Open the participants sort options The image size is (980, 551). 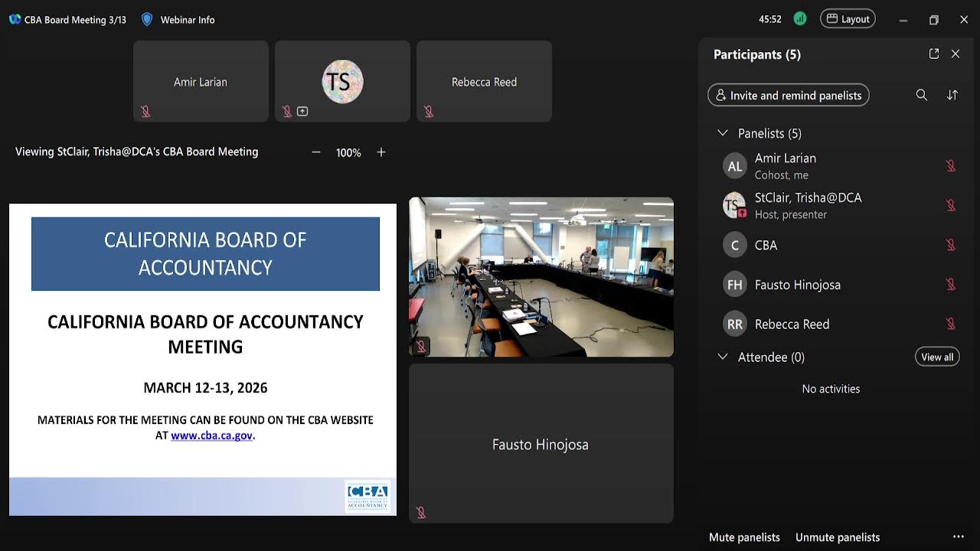pyautogui.click(x=952, y=95)
